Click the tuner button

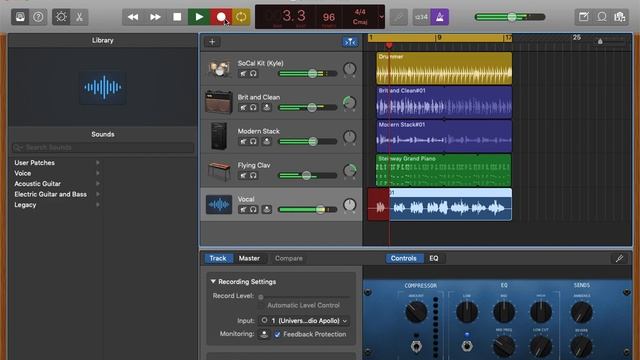(399, 17)
